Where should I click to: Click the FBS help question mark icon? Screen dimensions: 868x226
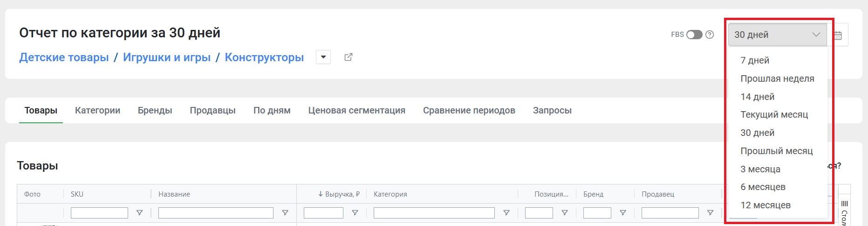pos(710,35)
